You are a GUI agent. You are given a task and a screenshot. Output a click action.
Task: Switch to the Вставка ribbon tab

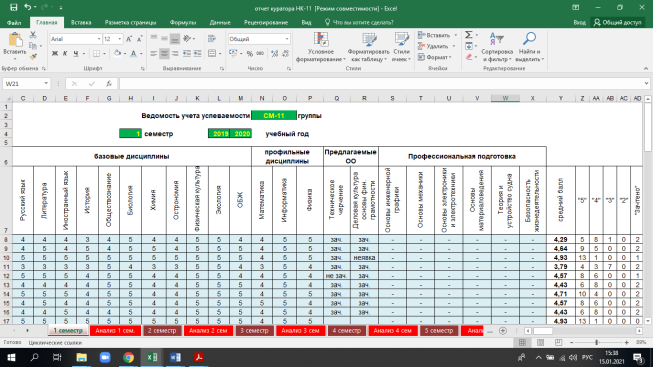pyautogui.click(x=81, y=22)
